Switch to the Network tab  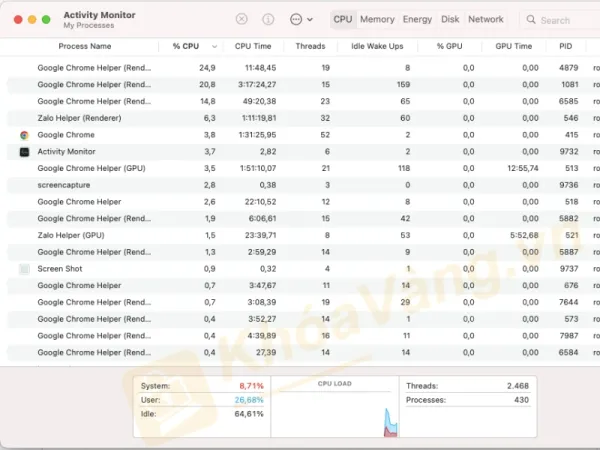point(486,19)
